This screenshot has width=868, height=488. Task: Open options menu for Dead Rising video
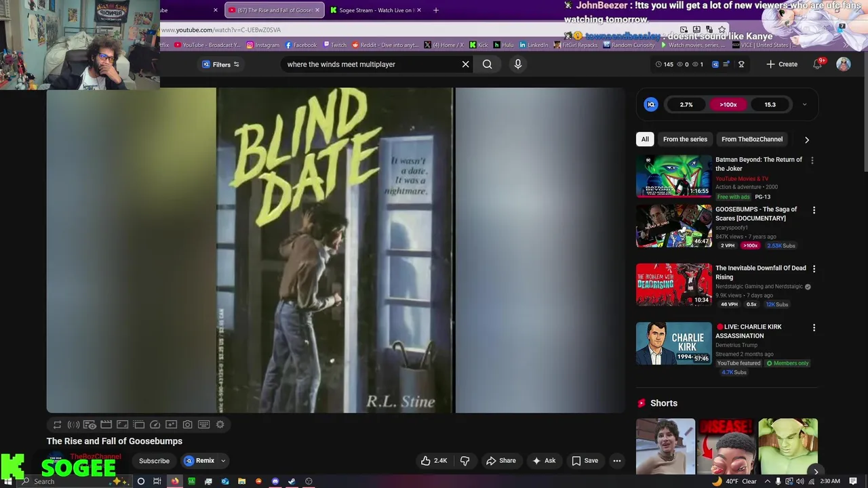[814, 269]
